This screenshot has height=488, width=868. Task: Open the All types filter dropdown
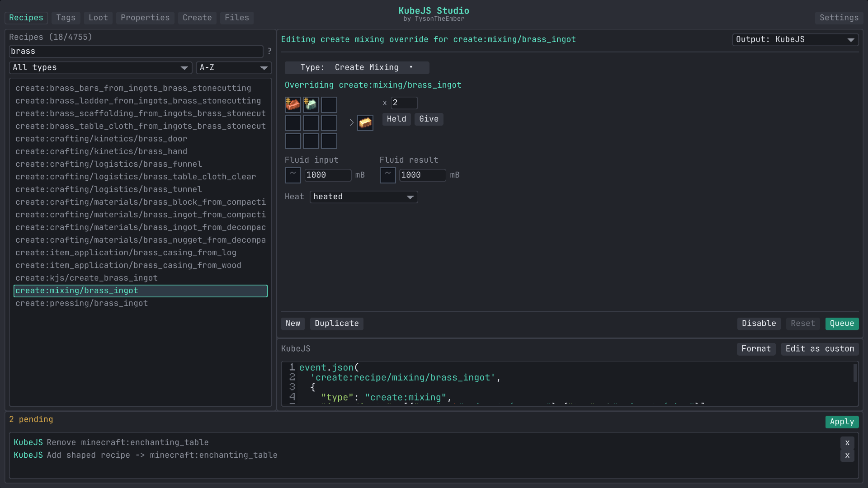coord(101,68)
